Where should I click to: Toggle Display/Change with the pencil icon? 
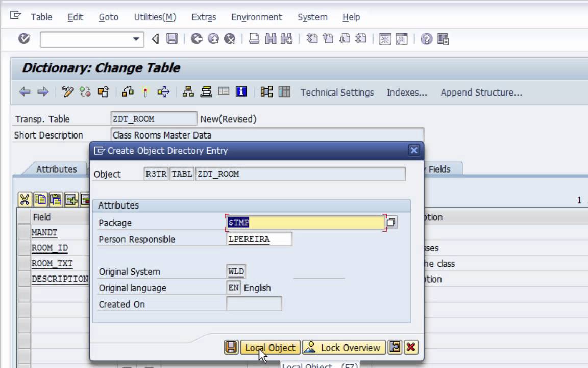tap(67, 91)
